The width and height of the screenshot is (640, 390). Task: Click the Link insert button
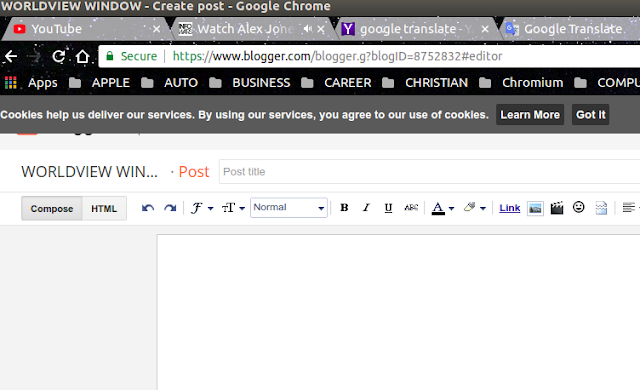509,208
